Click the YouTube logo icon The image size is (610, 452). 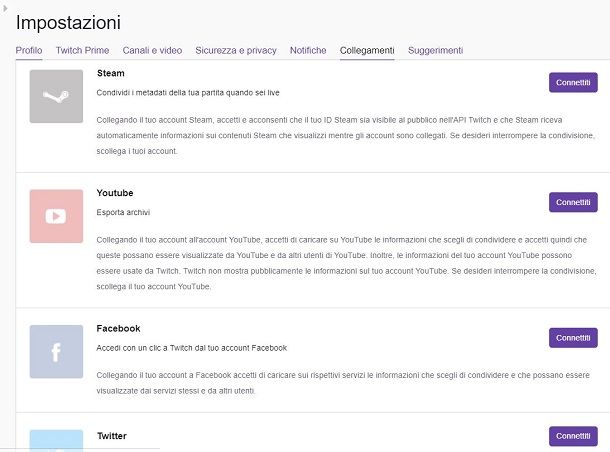pos(56,216)
